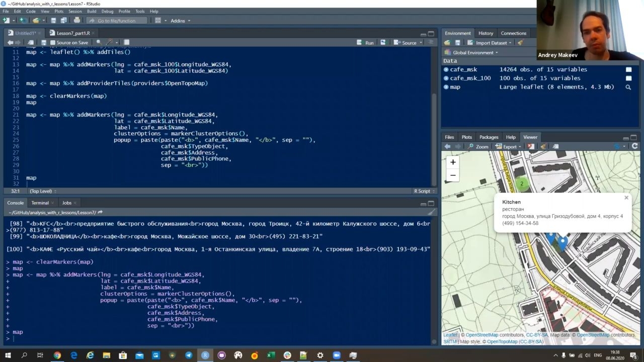Click the Zoom button in Viewer

pyautogui.click(x=478, y=146)
